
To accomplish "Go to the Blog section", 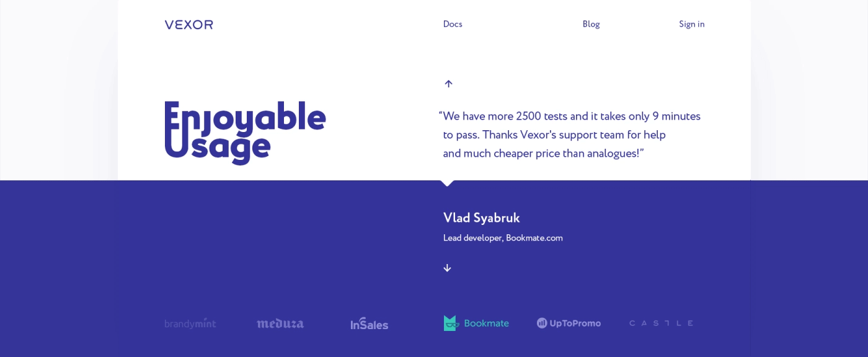I will coord(591,24).
